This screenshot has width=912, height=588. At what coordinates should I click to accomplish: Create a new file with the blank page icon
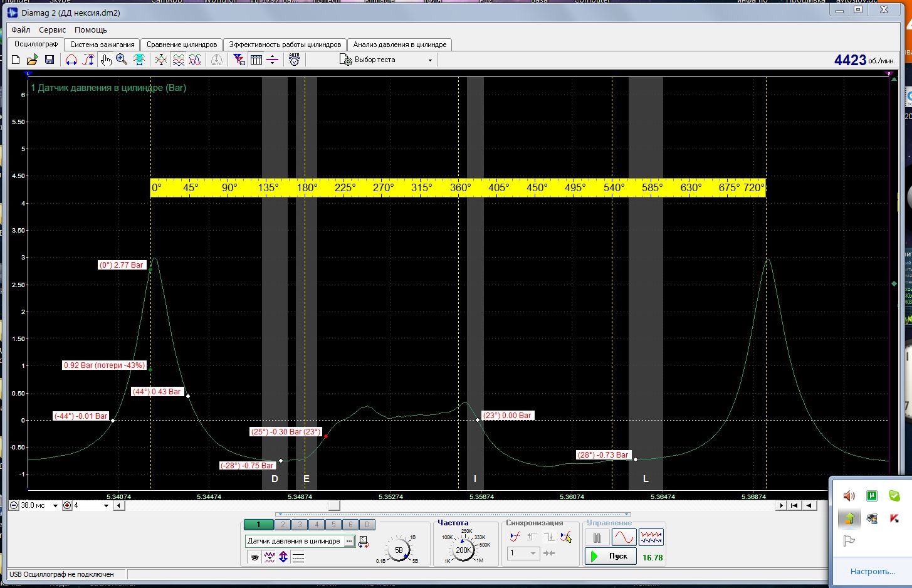pos(16,60)
